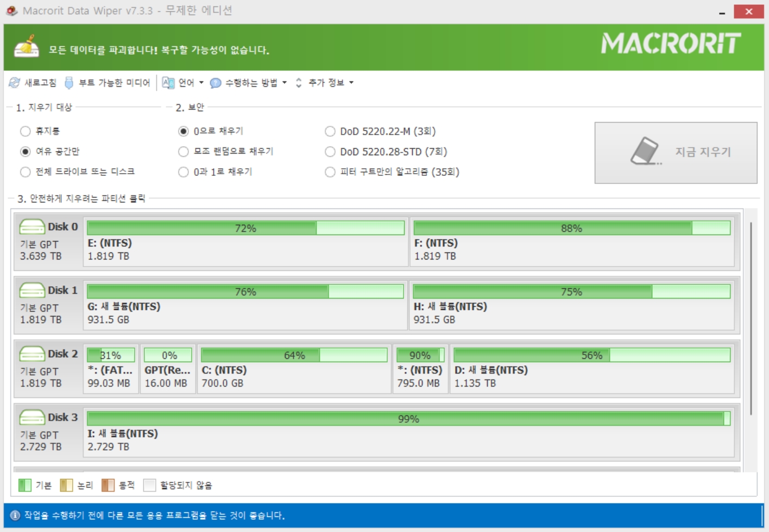The height and width of the screenshot is (532, 769).
Task: Click the eraser icon on the wipe button
Action: click(x=645, y=151)
